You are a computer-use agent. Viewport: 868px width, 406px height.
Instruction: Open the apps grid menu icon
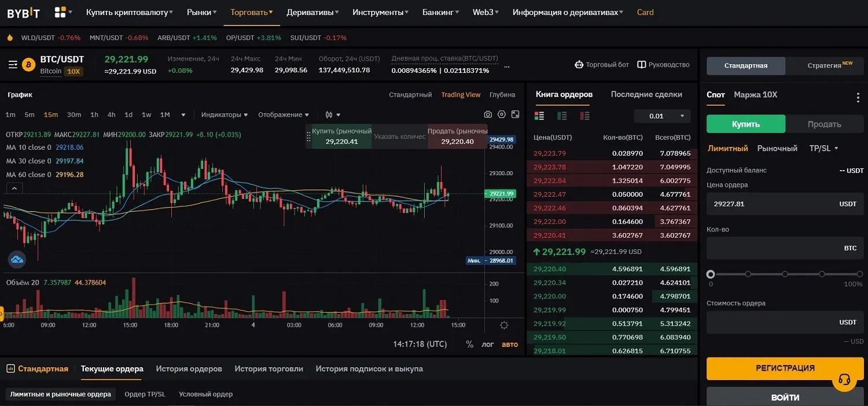(x=60, y=12)
